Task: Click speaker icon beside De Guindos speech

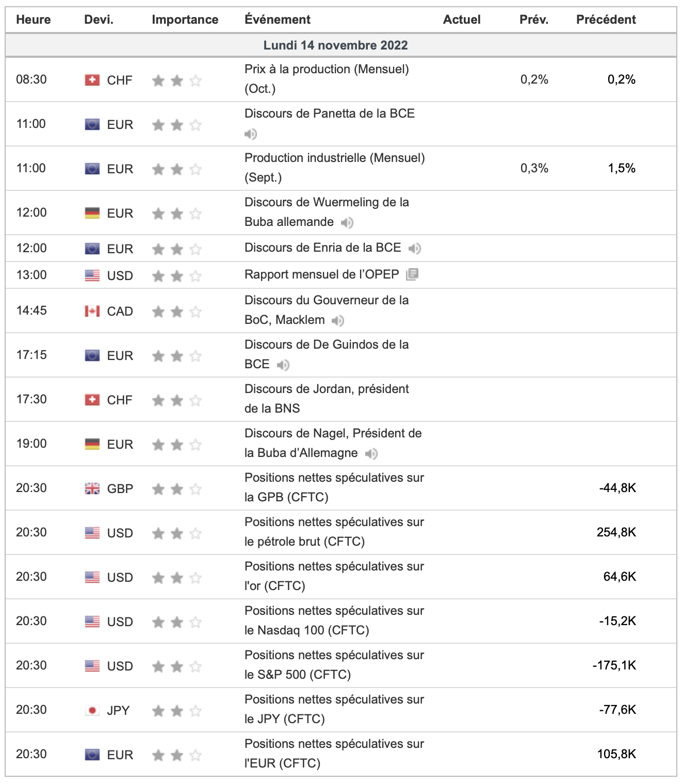Action: 283,365
